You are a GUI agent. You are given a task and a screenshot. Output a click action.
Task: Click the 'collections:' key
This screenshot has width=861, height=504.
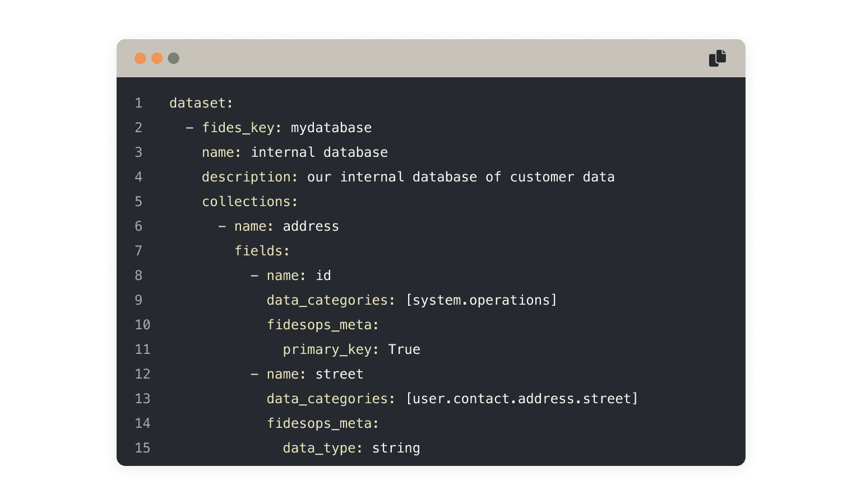click(250, 202)
